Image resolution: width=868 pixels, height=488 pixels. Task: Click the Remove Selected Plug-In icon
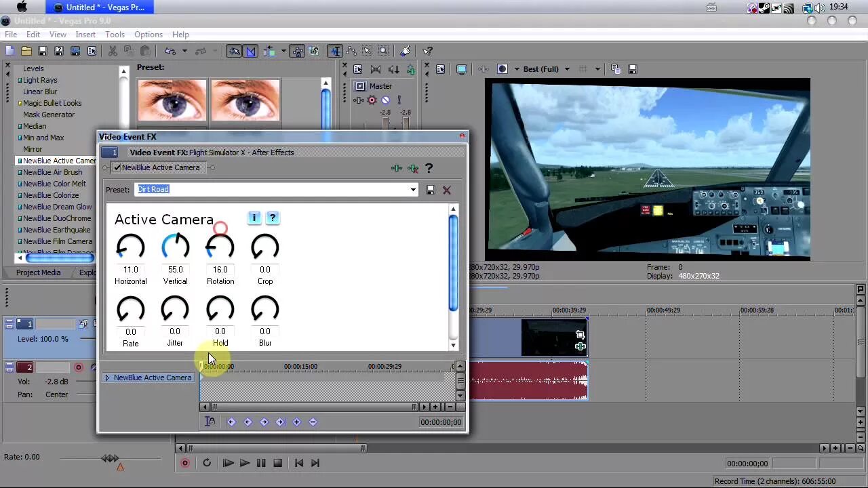tap(413, 168)
